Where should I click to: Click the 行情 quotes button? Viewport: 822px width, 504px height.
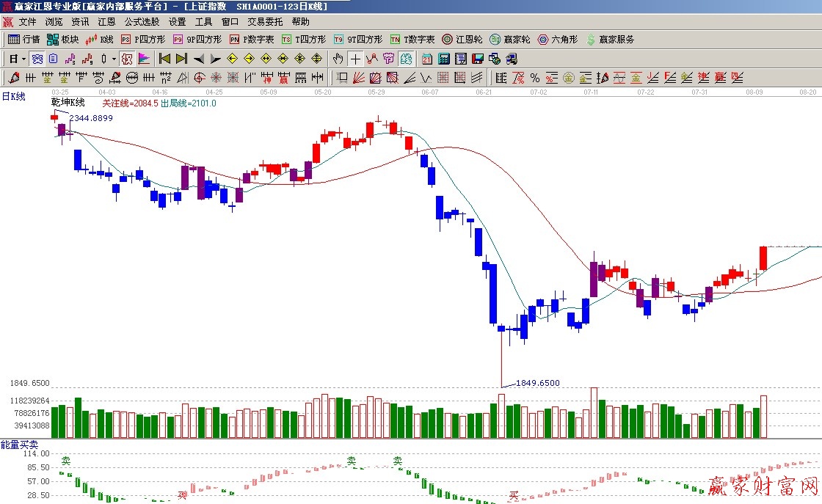[x=23, y=40]
